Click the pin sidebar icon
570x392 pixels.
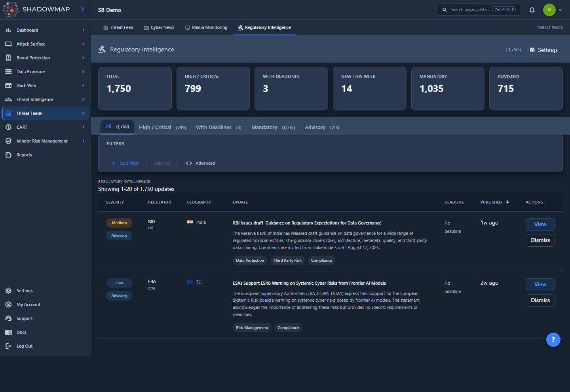pyautogui.click(x=83, y=10)
